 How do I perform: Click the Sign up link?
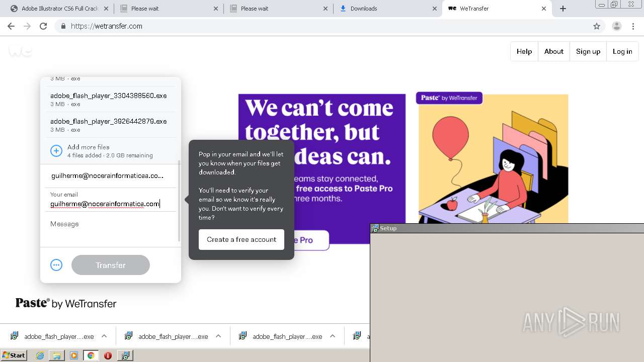[x=588, y=51]
